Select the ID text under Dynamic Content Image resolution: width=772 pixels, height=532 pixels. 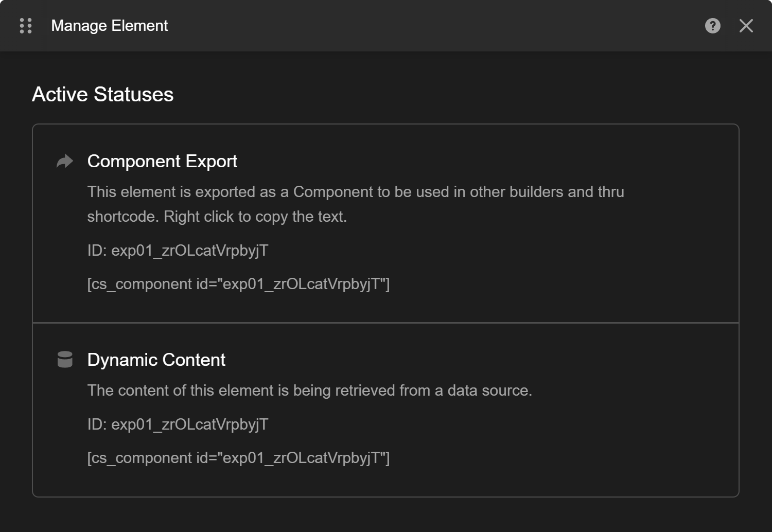coord(178,424)
